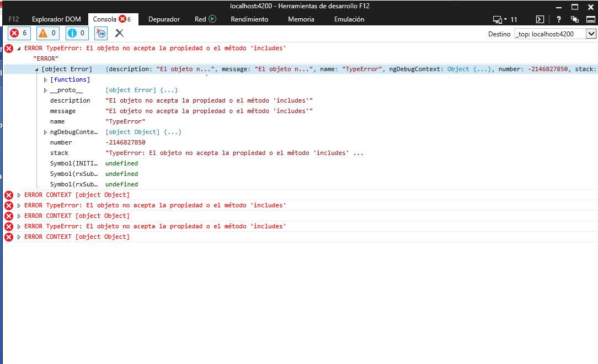The width and height of the screenshot is (598, 364).
Task: Click the green play icon beside Red
Action: [x=213, y=19]
